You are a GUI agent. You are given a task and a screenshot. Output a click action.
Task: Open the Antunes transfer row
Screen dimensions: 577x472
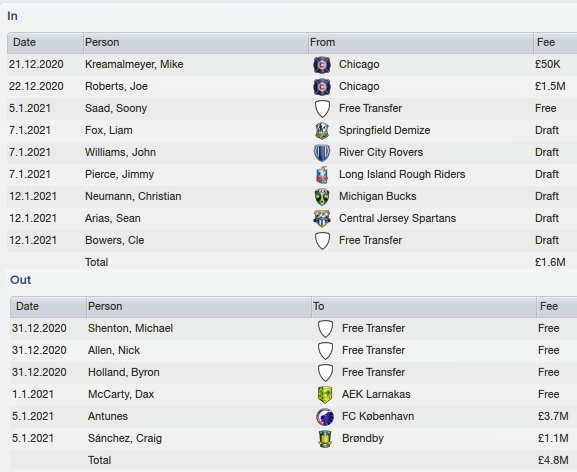(293, 416)
